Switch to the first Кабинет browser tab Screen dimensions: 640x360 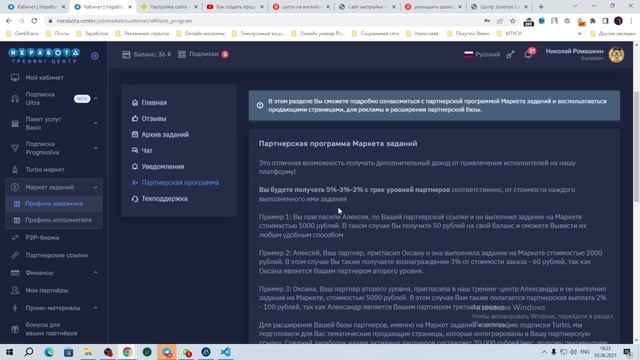click(37, 7)
